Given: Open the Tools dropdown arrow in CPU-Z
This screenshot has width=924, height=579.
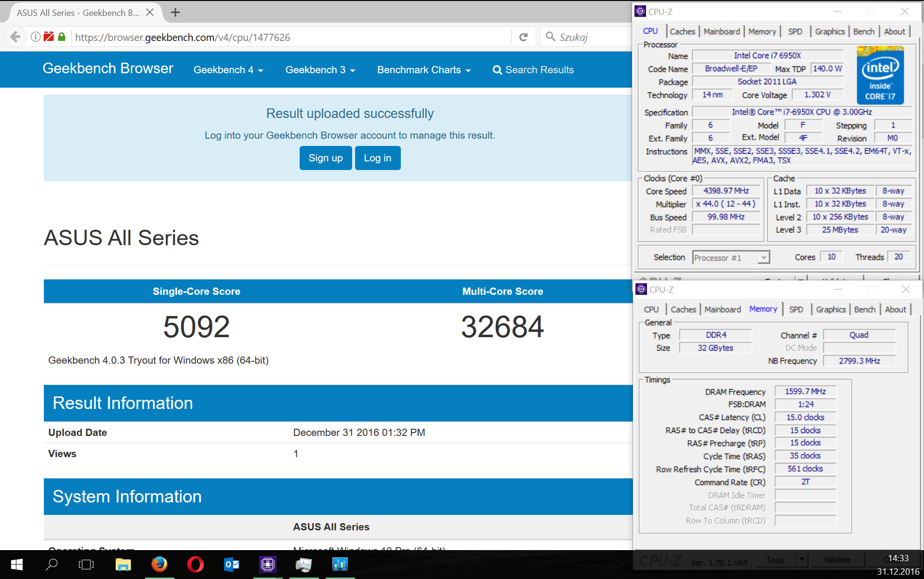Looking at the screenshot, I should tap(801, 560).
